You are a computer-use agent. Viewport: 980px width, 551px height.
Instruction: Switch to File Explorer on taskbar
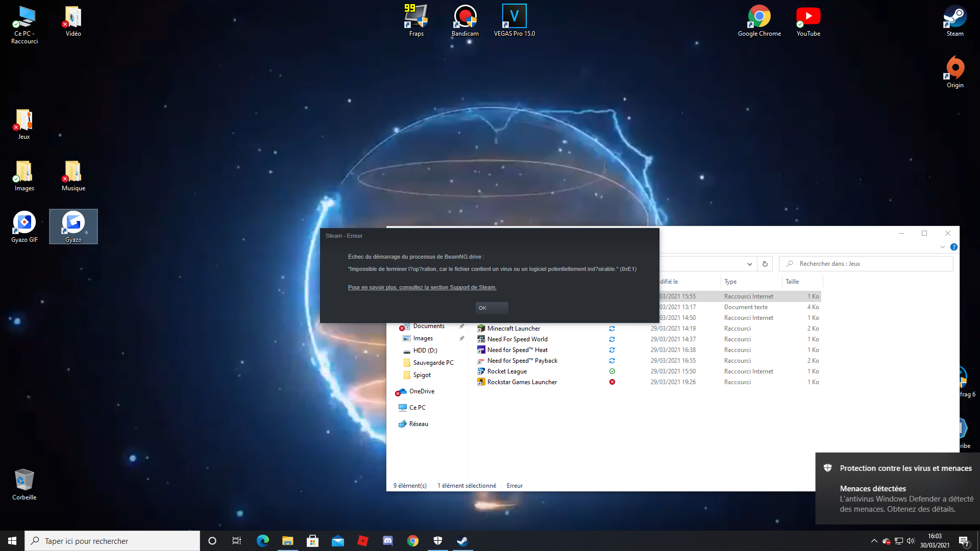click(x=288, y=541)
